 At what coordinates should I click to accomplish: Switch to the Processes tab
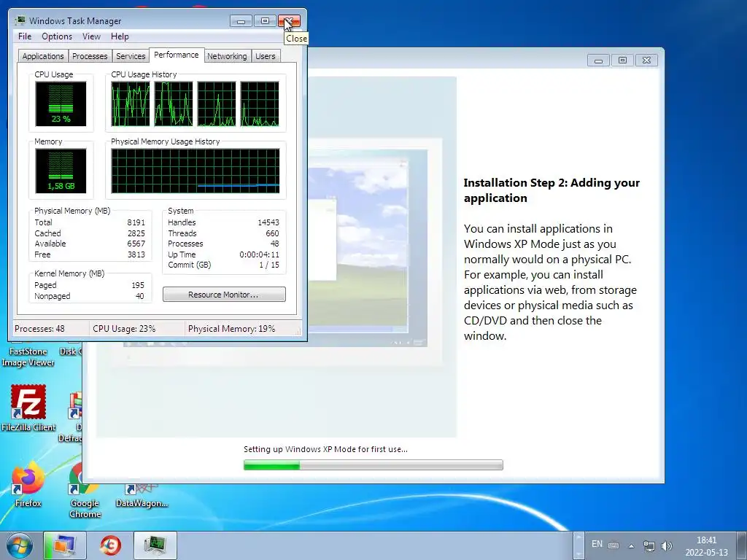tap(90, 56)
